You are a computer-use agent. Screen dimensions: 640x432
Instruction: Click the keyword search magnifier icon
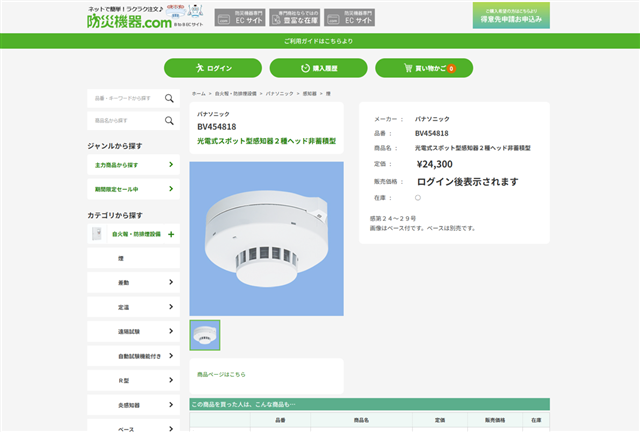point(169,98)
